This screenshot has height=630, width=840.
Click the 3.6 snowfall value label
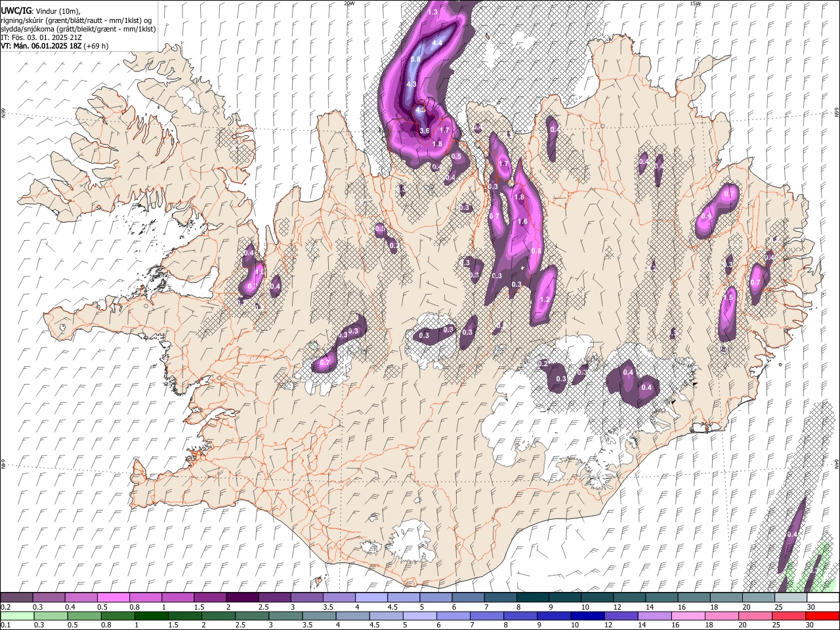pos(425,131)
